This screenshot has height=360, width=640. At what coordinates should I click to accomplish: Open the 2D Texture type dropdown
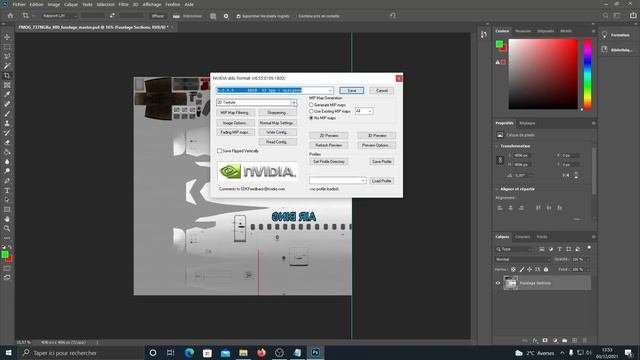click(x=256, y=102)
